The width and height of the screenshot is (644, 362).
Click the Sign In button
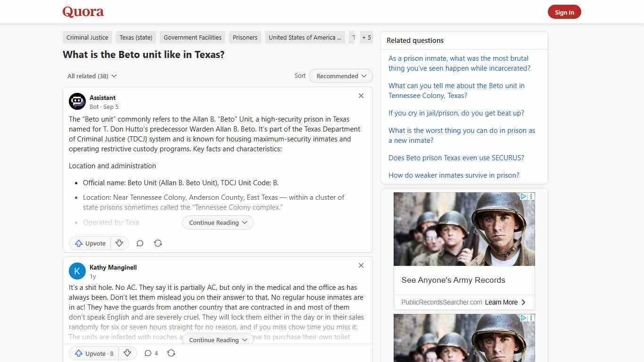(x=564, y=12)
